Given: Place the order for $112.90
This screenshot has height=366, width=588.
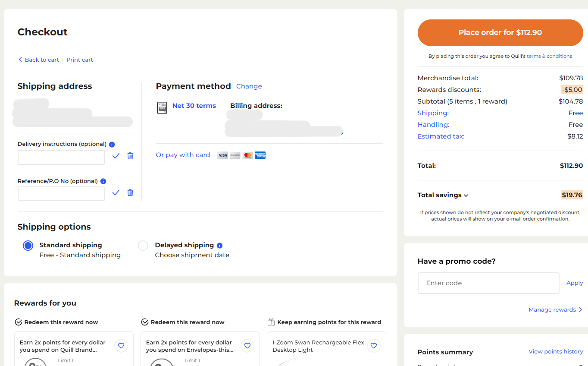Looking at the screenshot, I should [500, 33].
